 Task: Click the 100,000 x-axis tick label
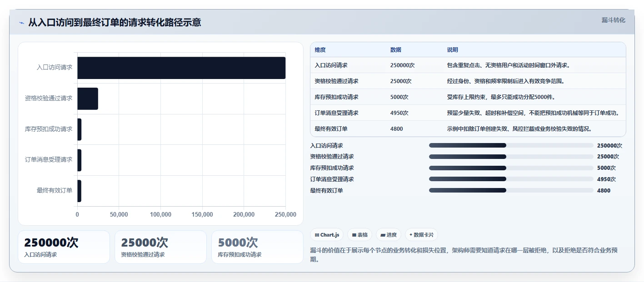coord(160,214)
